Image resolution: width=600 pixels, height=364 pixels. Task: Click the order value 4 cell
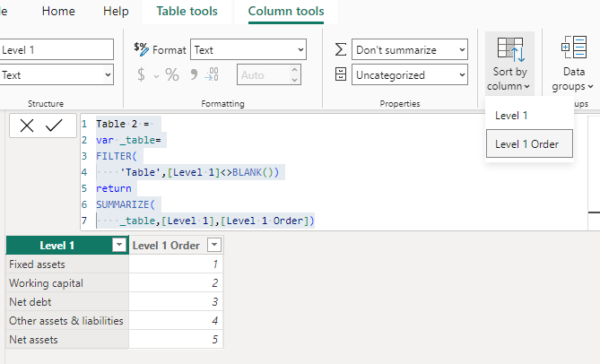(x=176, y=320)
